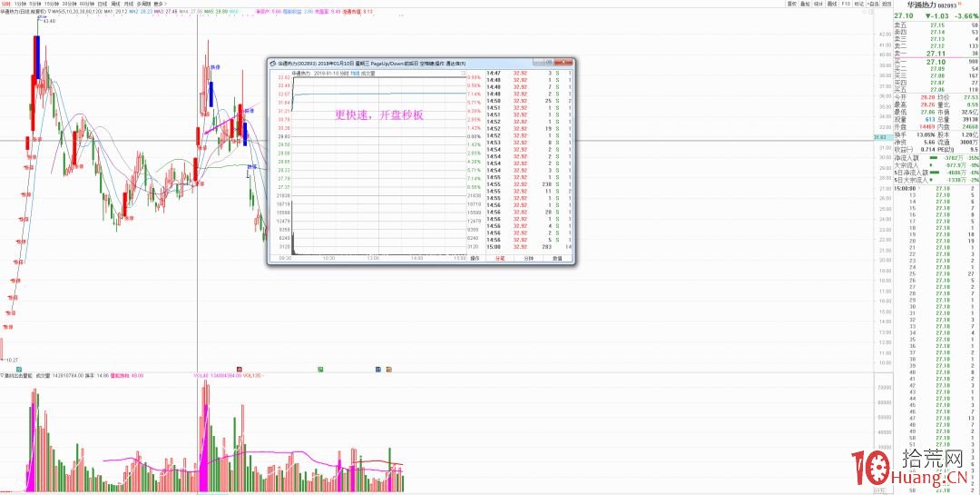Screen dimensions: 980x495
Task: Switch to the 分时 intraday chart tab
Action: click(5, 4)
